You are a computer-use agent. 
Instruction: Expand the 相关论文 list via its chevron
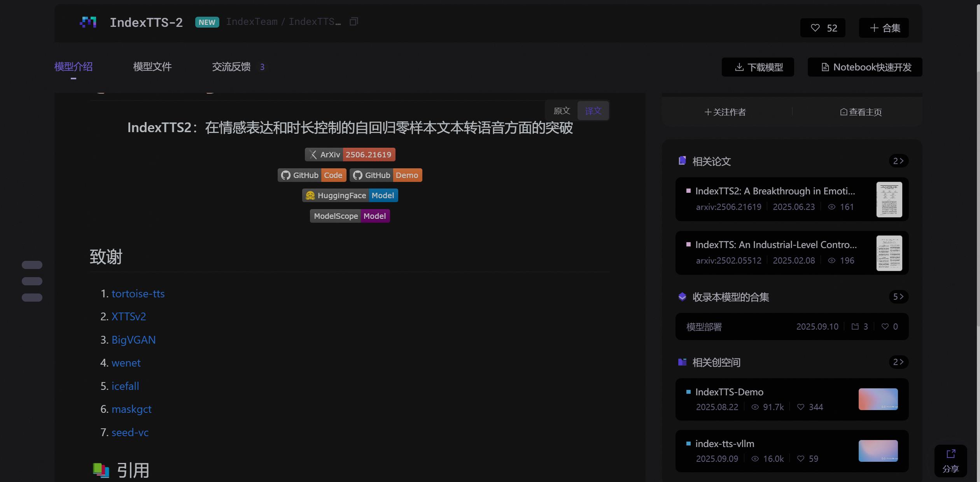click(x=899, y=161)
